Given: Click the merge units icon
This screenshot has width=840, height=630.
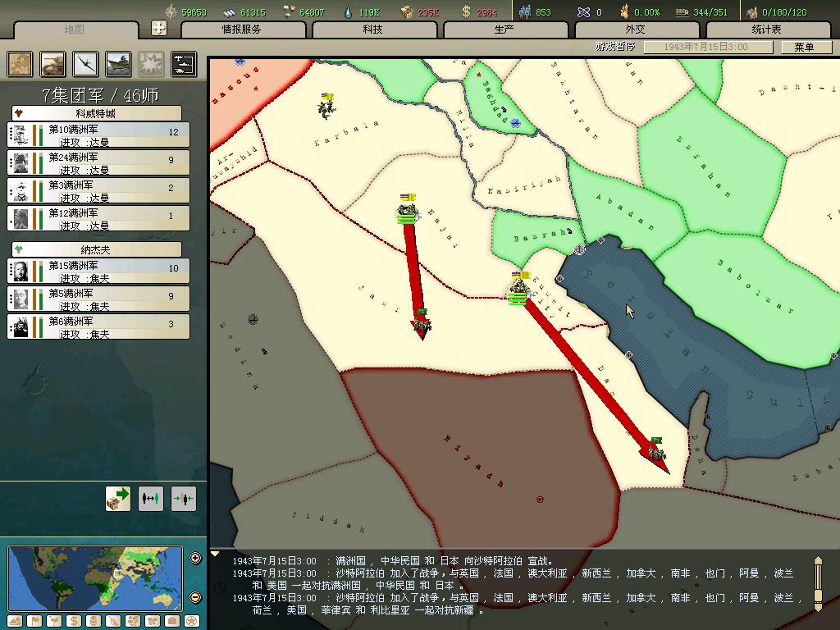Looking at the screenshot, I should (184, 498).
